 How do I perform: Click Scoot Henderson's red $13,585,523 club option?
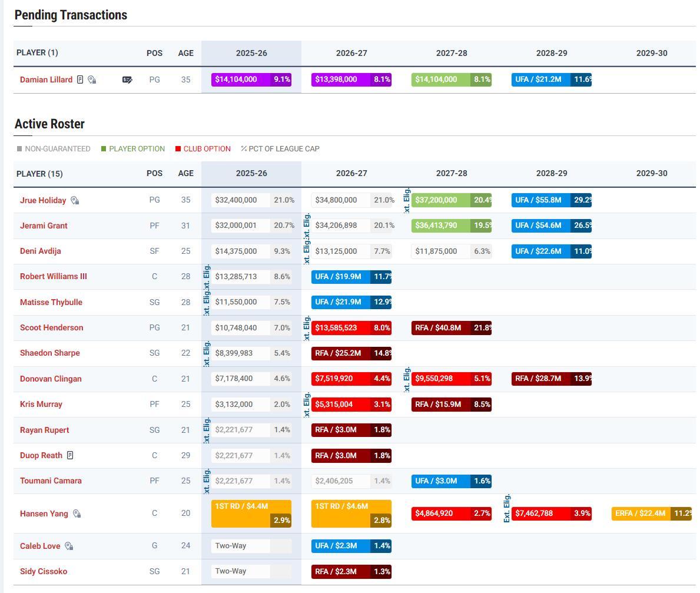point(351,327)
